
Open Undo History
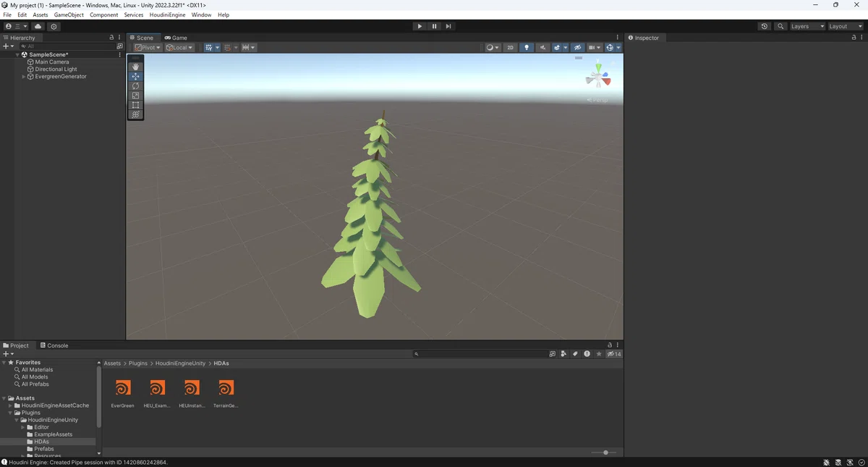pyautogui.click(x=765, y=26)
